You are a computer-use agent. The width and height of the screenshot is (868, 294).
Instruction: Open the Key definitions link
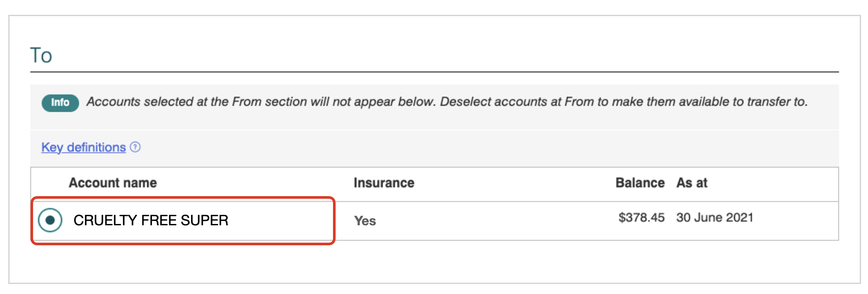pyautogui.click(x=84, y=147)
